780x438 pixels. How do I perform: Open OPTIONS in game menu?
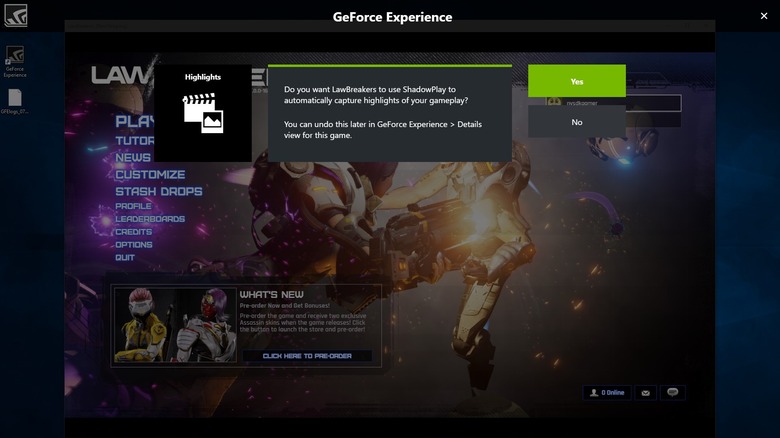134,245
